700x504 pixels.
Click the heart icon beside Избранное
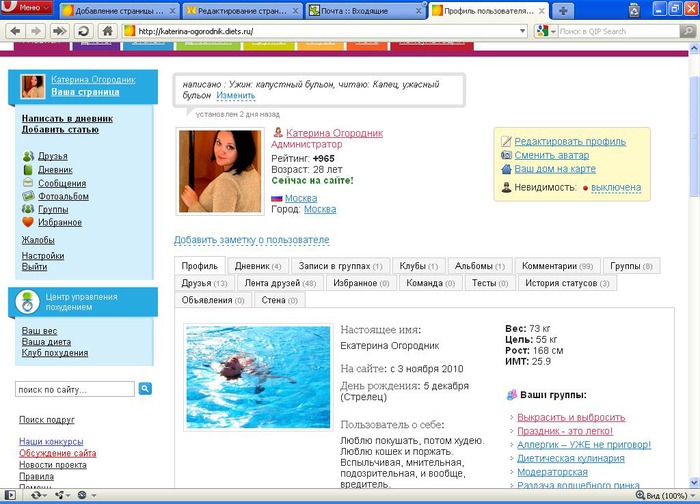(28, 222)
